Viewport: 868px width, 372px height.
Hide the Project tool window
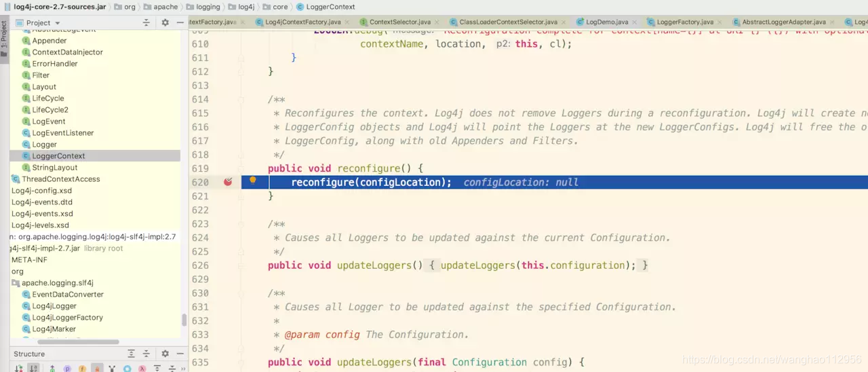[180, 22]
